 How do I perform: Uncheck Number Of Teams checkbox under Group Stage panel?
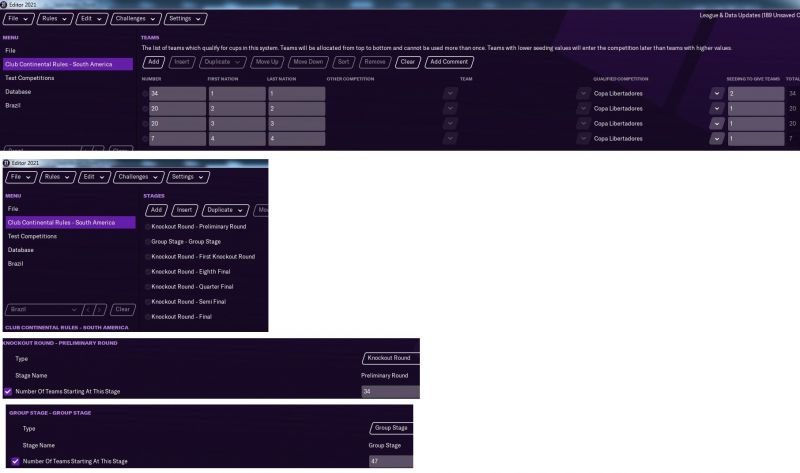coord(14,461)
